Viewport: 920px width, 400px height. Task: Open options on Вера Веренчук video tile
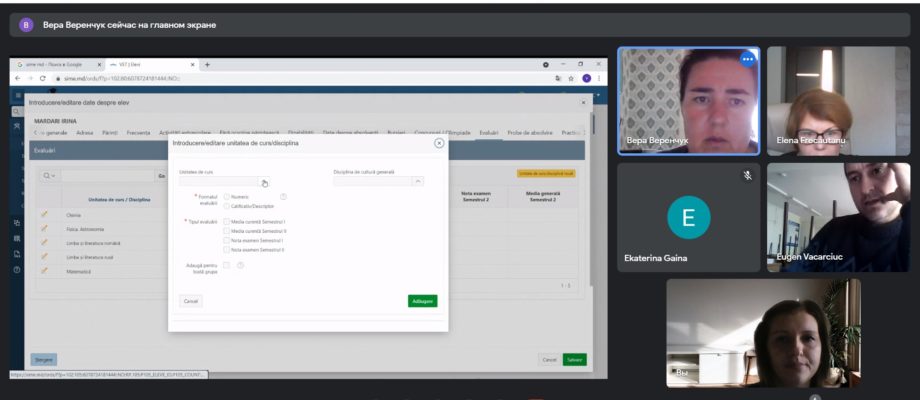tap(747, 59)
